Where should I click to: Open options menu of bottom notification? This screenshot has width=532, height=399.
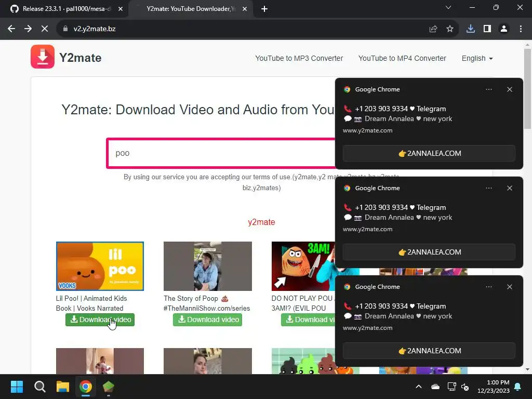[x=488, y=287]
